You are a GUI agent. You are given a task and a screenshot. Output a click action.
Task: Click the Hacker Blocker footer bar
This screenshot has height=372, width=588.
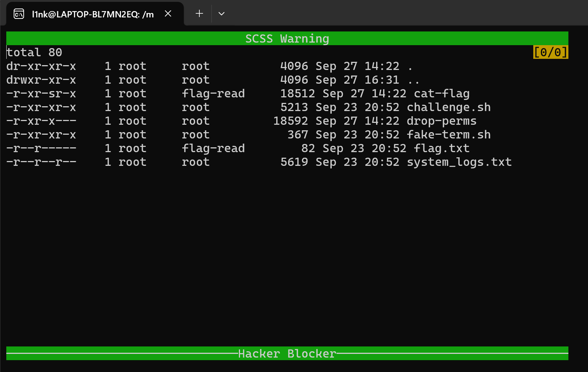(x=287, y=353)
